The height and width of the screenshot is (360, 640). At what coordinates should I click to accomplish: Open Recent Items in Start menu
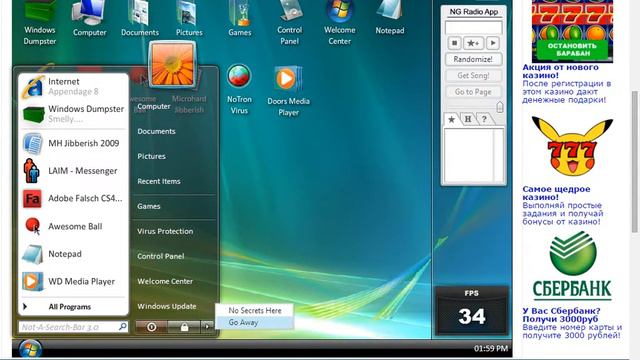(x=159, y=181)
